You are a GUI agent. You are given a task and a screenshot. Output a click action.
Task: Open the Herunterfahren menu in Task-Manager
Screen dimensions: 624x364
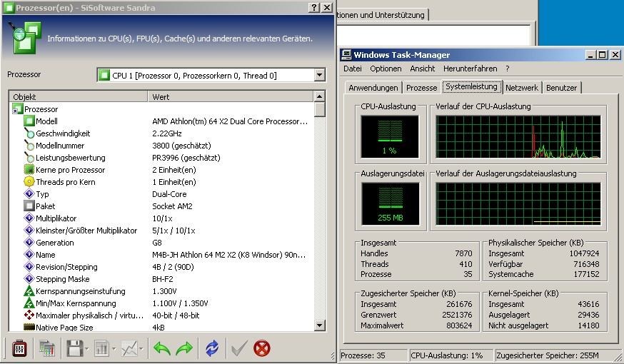click(470, 69)
